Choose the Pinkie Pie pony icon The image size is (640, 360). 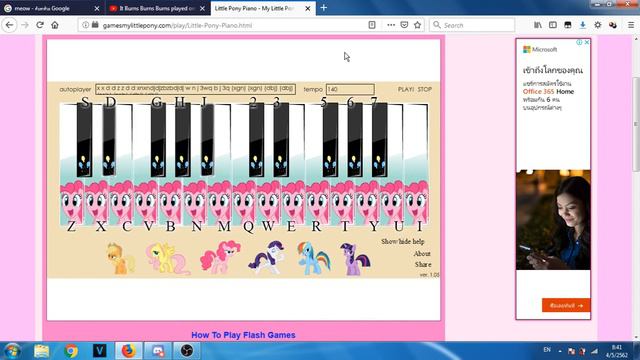coord(220,257)
